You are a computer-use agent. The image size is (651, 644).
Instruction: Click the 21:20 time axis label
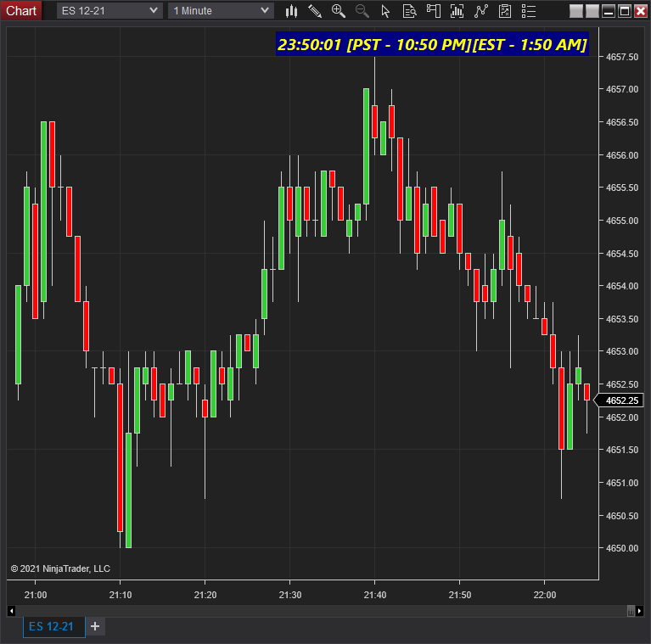205,595
